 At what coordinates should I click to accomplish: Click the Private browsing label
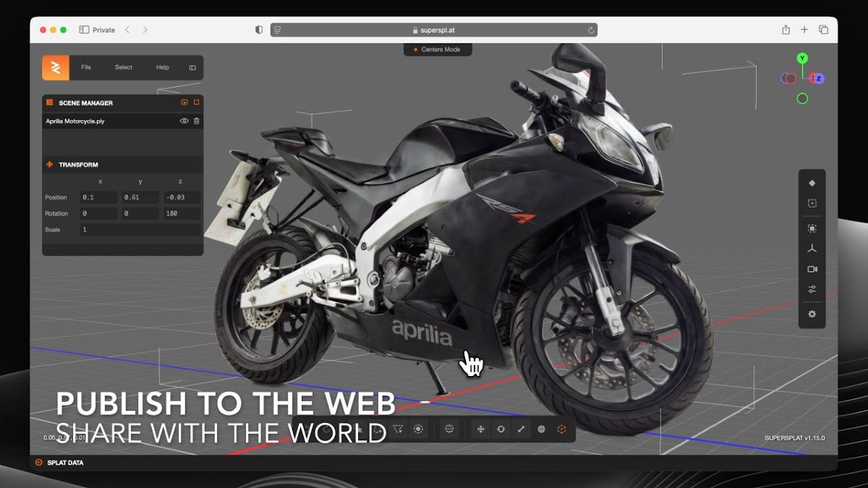click(x=103, y=30)
